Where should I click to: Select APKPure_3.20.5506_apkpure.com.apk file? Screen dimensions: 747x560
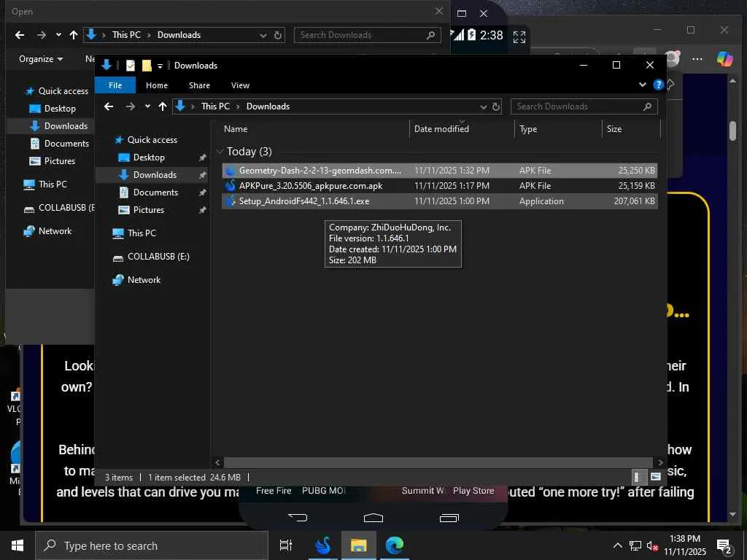tap(439, 186)
